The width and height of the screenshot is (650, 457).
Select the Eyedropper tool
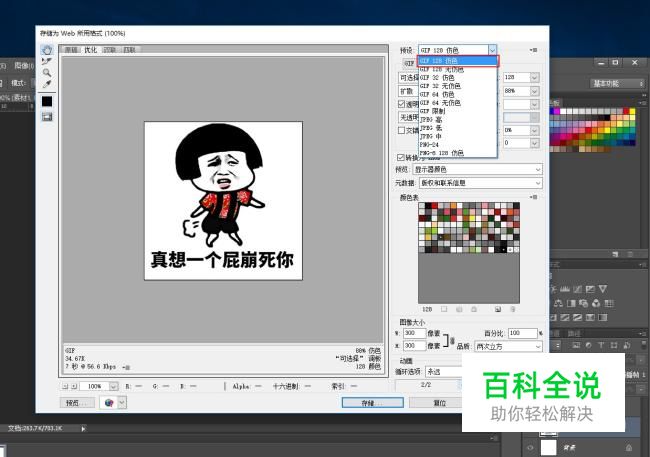[x=47, y=84]
